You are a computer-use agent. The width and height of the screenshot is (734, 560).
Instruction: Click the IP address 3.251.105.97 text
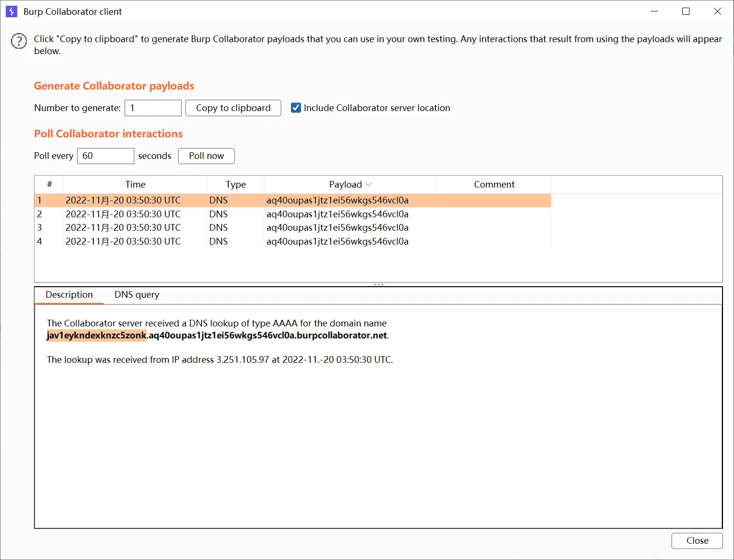coord(243,360)
